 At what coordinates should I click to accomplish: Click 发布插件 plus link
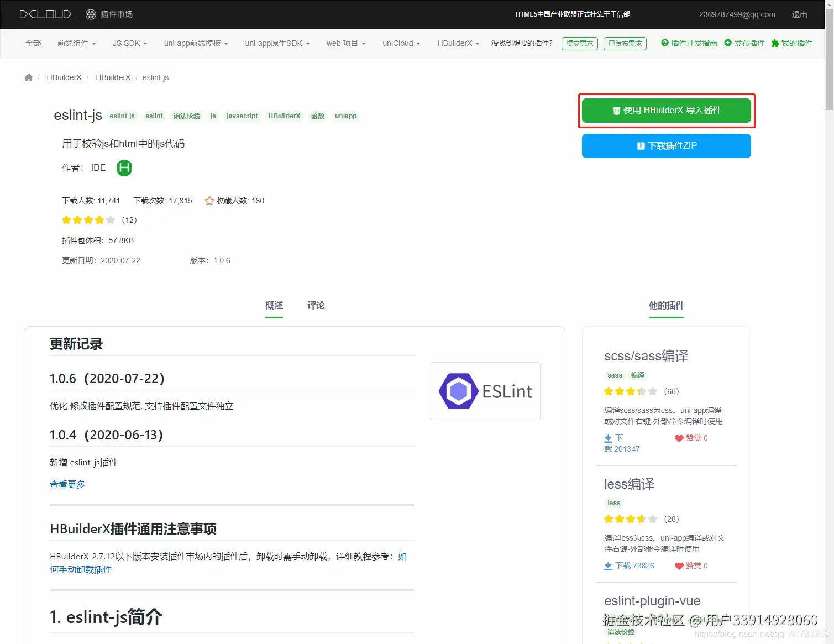744,43
